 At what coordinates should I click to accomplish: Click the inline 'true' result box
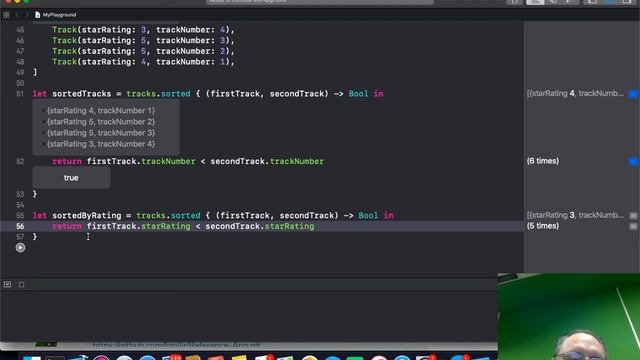(71, 178)
